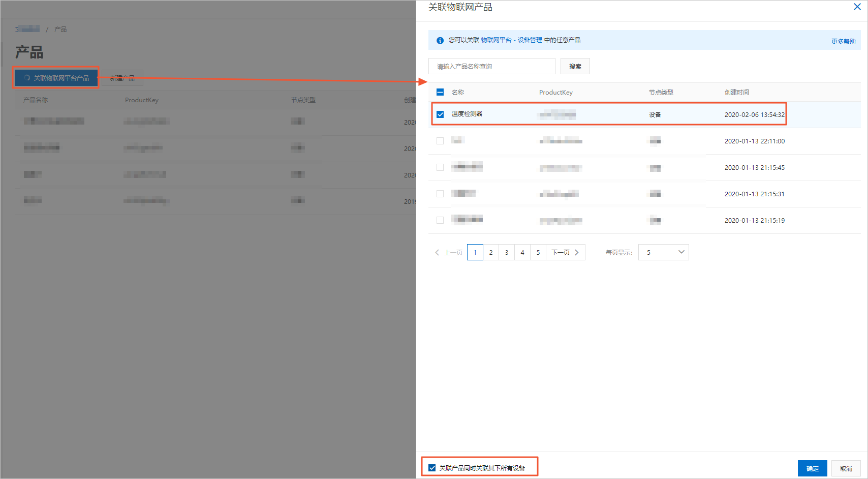
Task: Click the 2020-02-06 13:54:32 timestamp cell
Action: (754, 115)
